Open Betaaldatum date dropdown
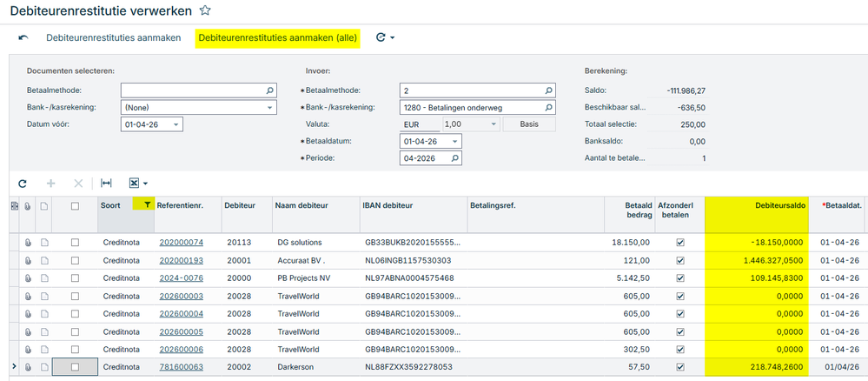868x381 pixels. click(x=455, y=142)
